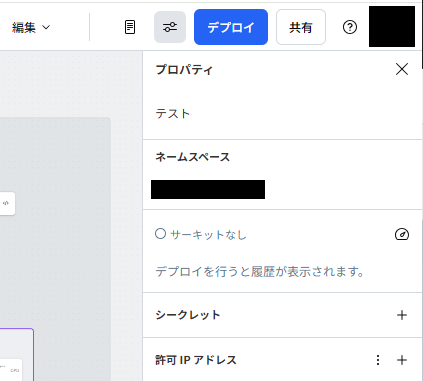Image resolution: width=423 pixels, height=381 pixels.
Task: Open the gauge dashboard icon
Action: click(402, 235)
